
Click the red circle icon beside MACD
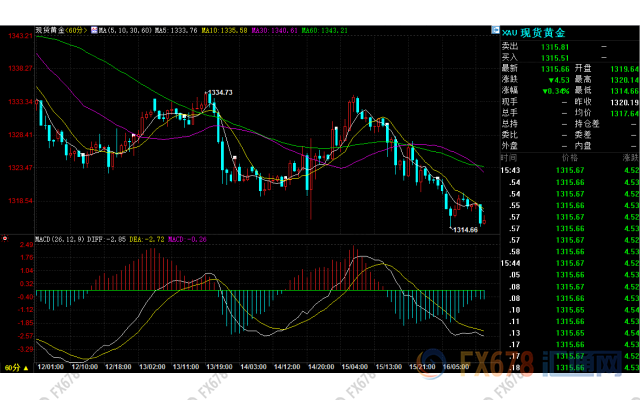[5, 238]
